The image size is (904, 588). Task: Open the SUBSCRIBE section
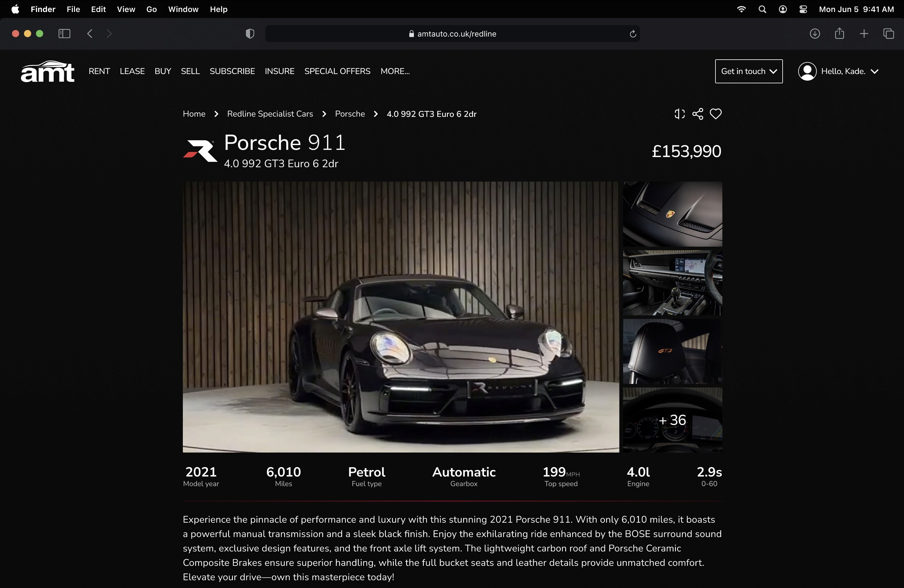pyautogui.click(x=232, y=71)
